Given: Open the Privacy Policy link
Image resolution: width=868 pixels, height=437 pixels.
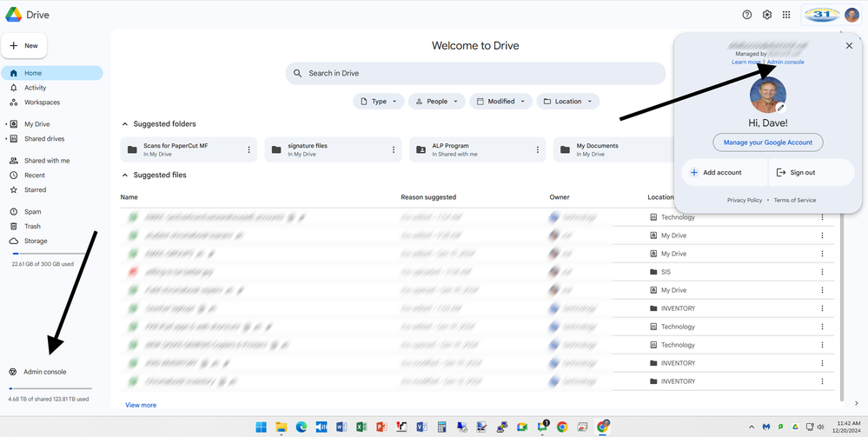Looking at the screenshot, I should (x=745, y=200).
